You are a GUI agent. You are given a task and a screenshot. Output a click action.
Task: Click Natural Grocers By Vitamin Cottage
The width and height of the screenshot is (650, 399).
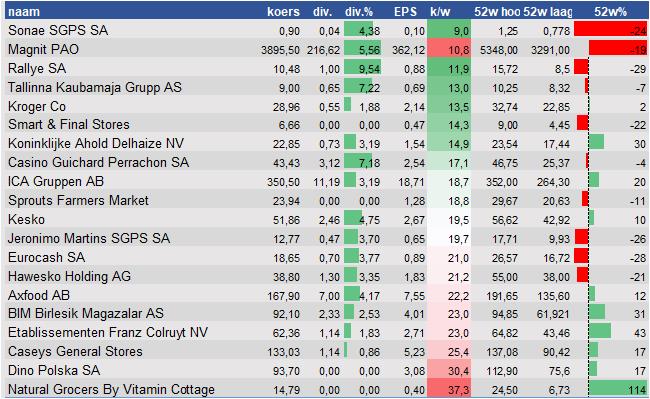(x=112, y=389)
